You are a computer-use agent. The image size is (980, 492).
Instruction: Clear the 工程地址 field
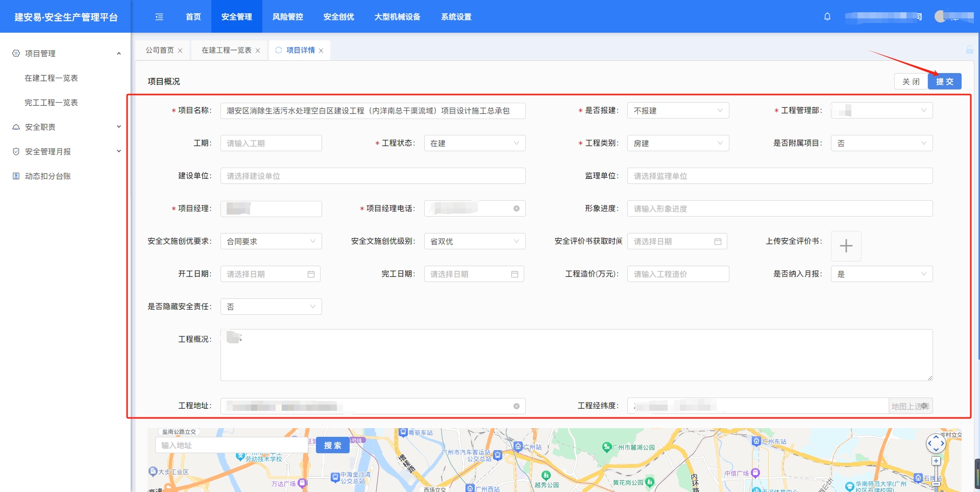click(x=516, y=406)
